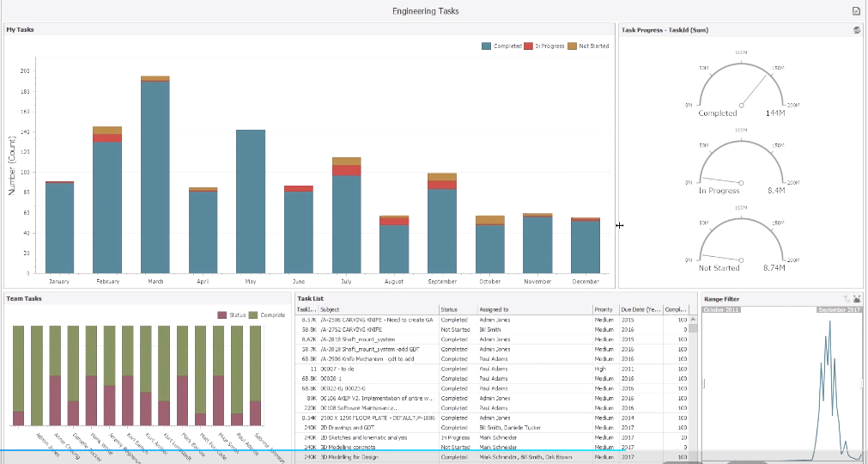This screenshot has width=868, height=464.
Task: Click the In Progress legend swatch
Action: [x=529, y=46]
